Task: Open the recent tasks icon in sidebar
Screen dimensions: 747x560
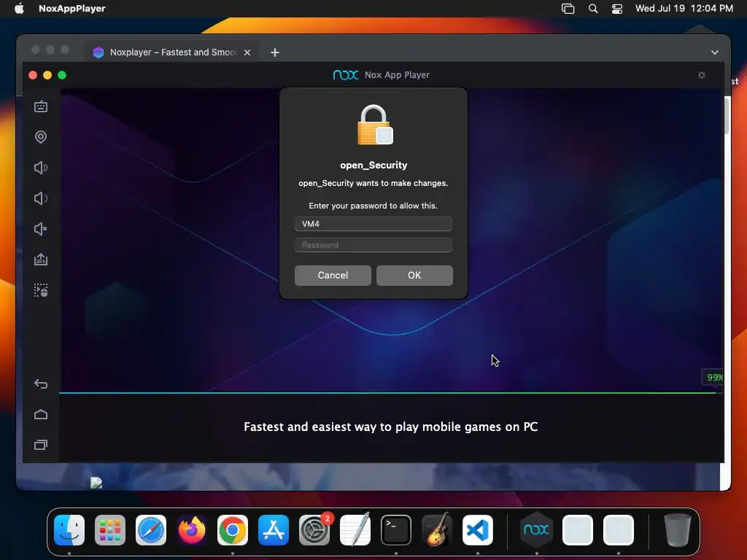Action: pos(41,445)
